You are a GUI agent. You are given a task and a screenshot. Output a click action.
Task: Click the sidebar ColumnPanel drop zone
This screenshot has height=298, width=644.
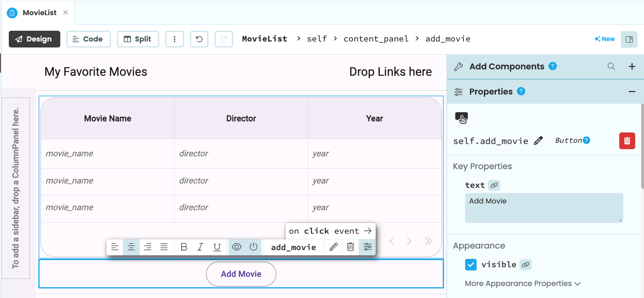pos(16,188)
